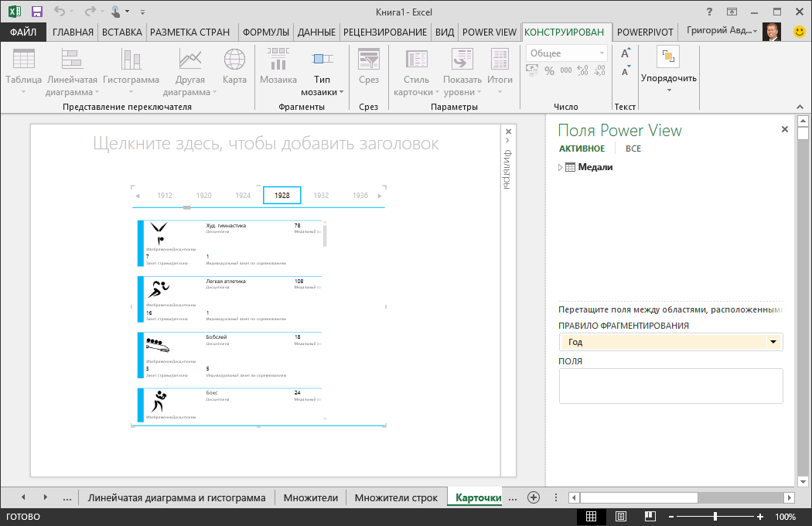This screenshot has width=812, height=526.
Task: Add a new sheet with plus icon
Action: point(534,497)
